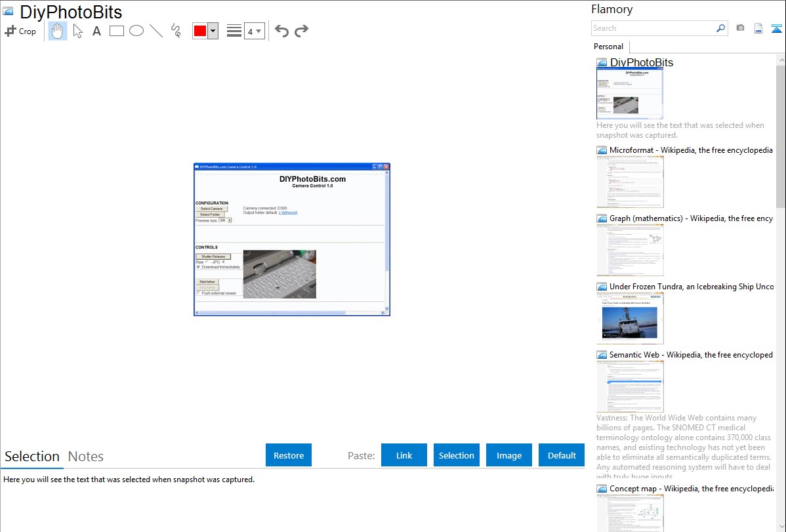Click the DiyPhotoBits title icon
Image resolution: width=786 pixels, height=532 pixels.
coord(9,12)
